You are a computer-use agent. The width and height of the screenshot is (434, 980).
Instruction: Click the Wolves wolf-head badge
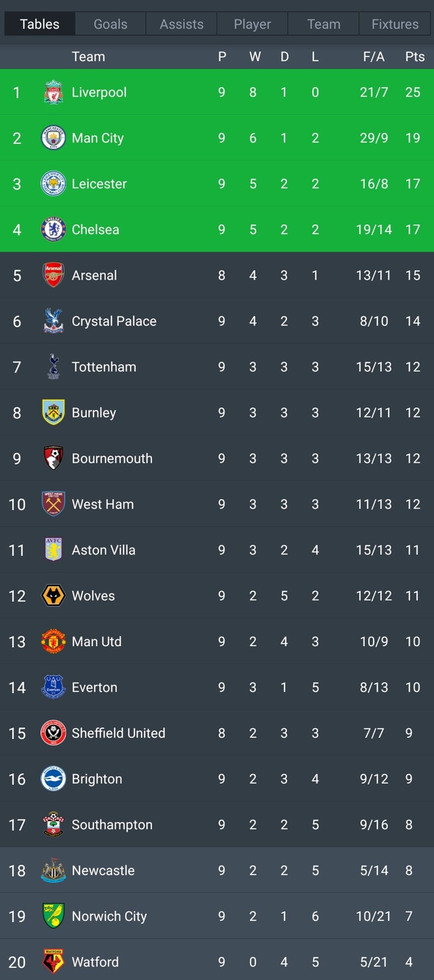[53, 596]
